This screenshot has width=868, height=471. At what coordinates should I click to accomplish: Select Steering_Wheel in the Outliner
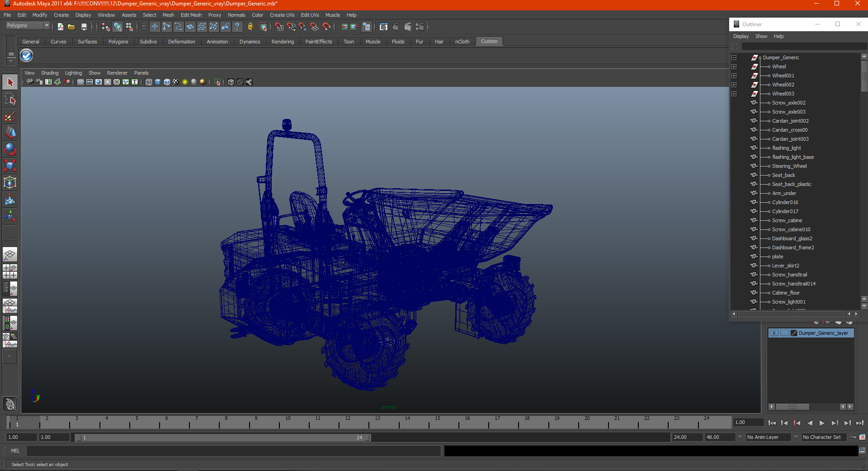click(789, 166)
